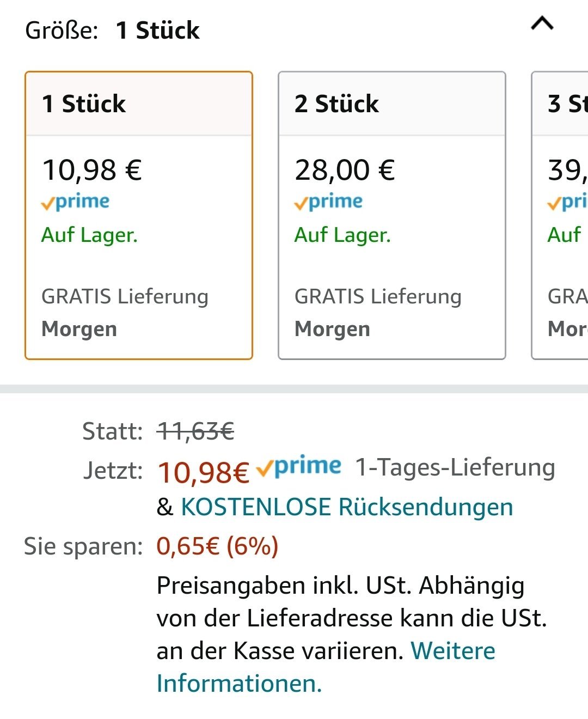Screen dimensions: 588x719
Task: Open KOSTENLOSE Rücksendungen link
Action: click(x=347, y=507)
